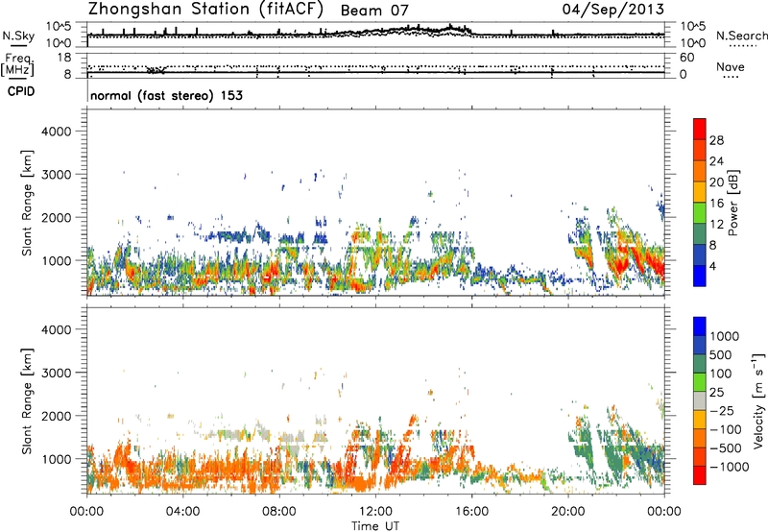Click the "24" value on Power colorbar
The image size is (768, 532).
click(x=716, y=161)
